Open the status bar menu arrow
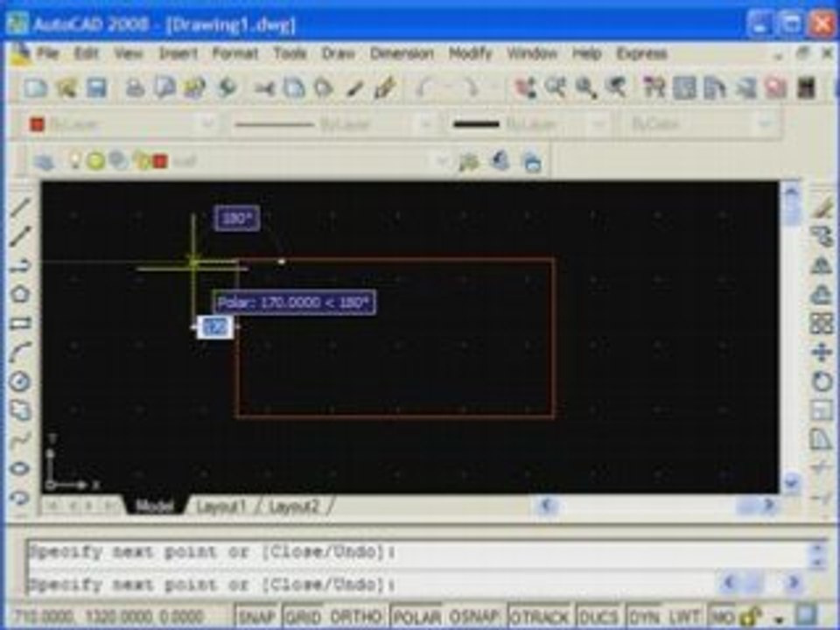 click(780, 619)
